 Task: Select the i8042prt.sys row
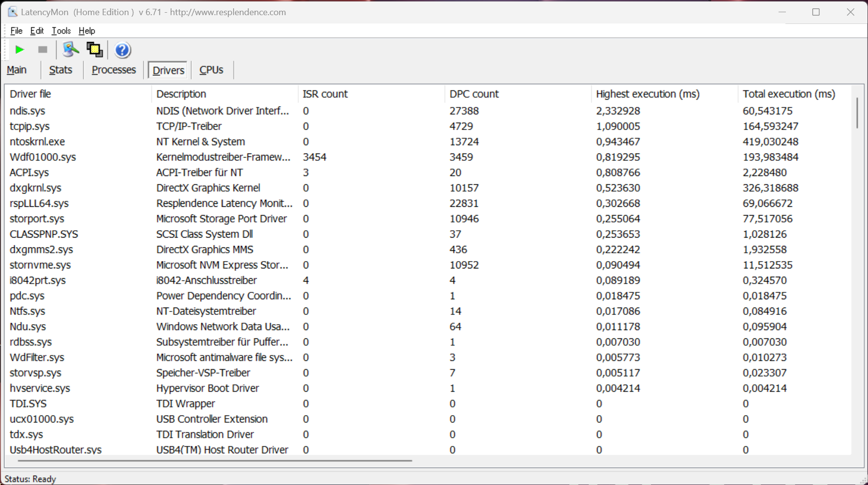428,280
